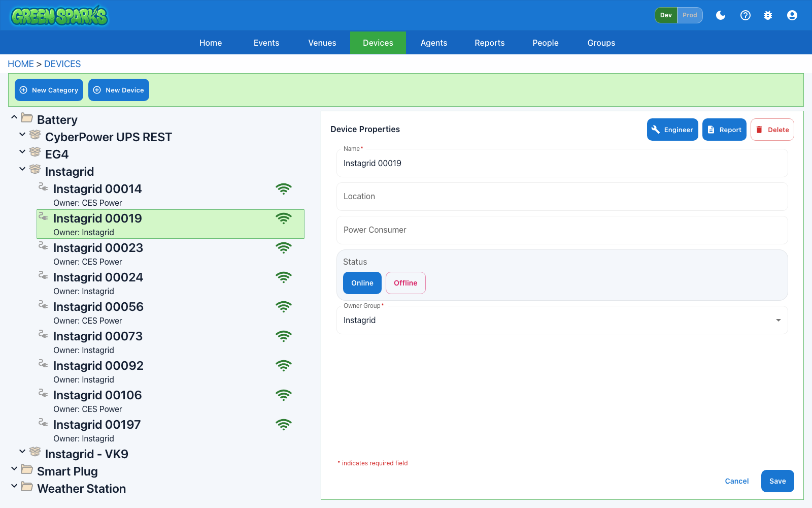Open the Reports tab
The image size is (812, 508).
coord(490,43)
